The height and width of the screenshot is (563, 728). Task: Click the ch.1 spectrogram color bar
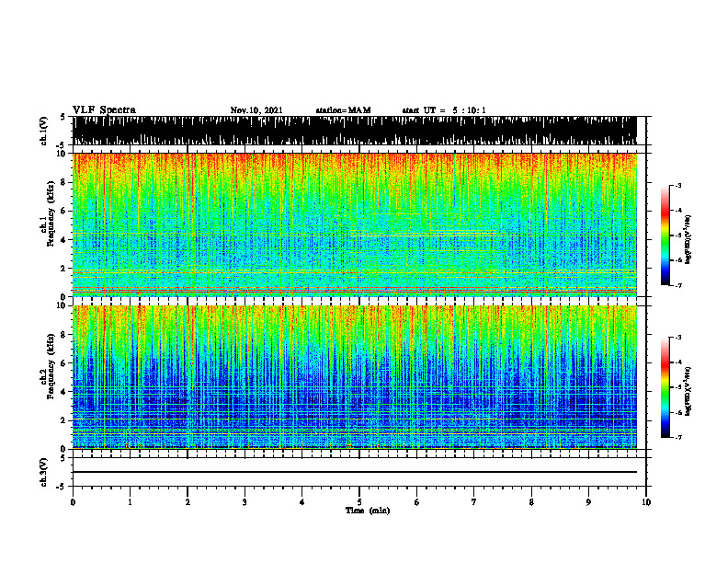[665, 236]
